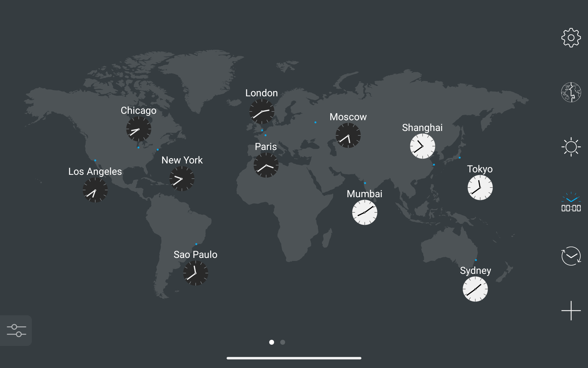Tap the Paris analog clock
This screenshot has width=588, height=368.
click(x=266, y=165)
